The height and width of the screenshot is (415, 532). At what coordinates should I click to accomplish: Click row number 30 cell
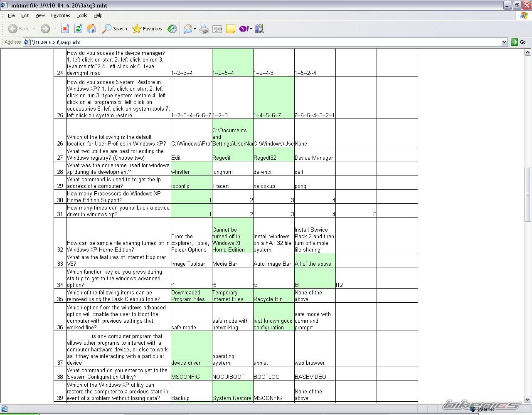point(60,197)
